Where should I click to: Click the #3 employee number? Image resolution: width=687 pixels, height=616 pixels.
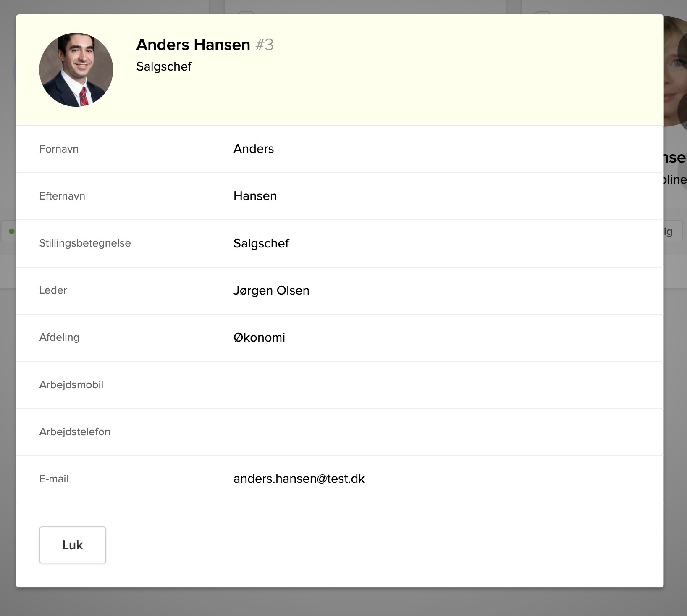tap(265, 45)
